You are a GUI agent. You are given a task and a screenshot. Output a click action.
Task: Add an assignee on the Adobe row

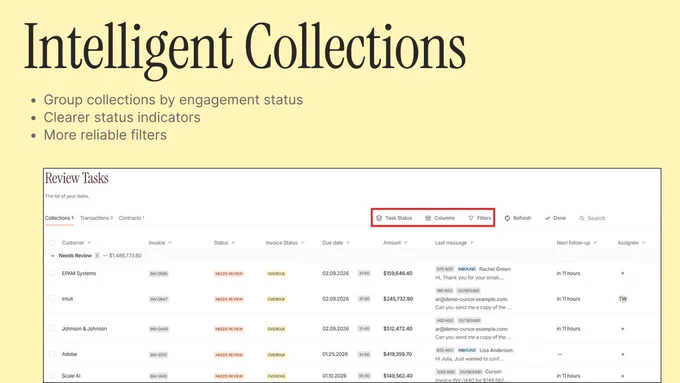[x=623, y=354]
